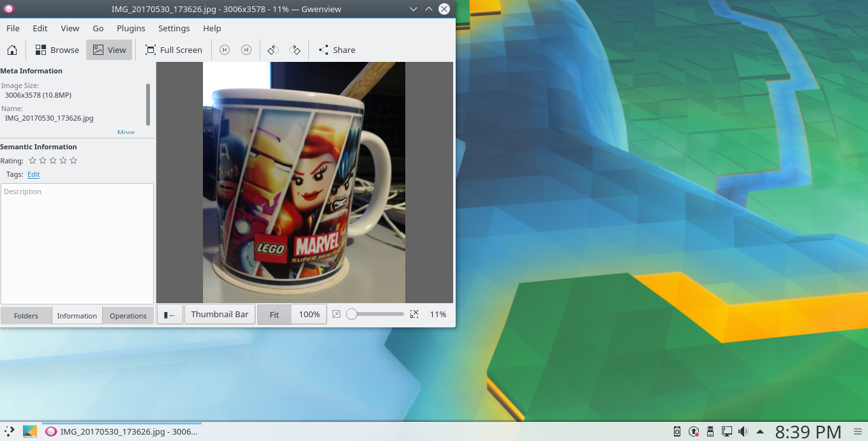Click the Edit tags link

pos(33,174)
